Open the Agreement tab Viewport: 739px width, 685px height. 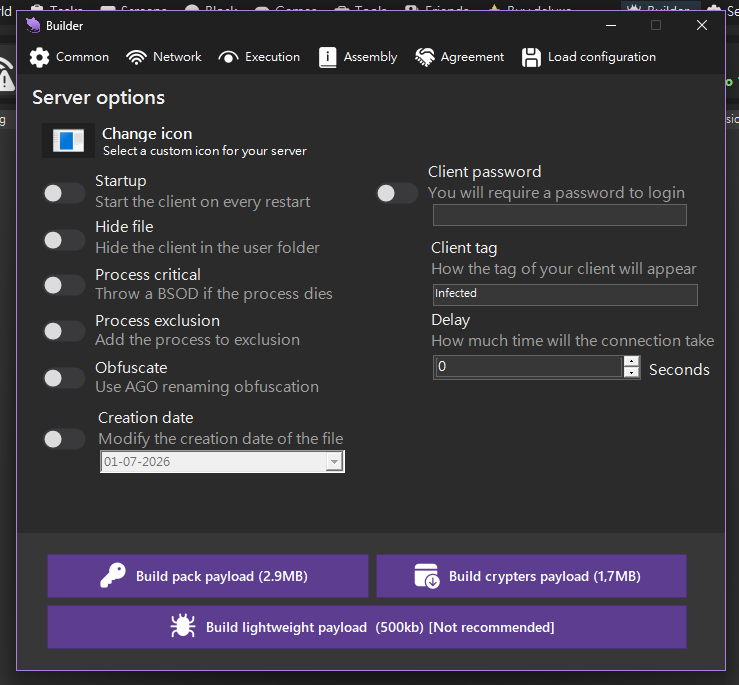460,57
